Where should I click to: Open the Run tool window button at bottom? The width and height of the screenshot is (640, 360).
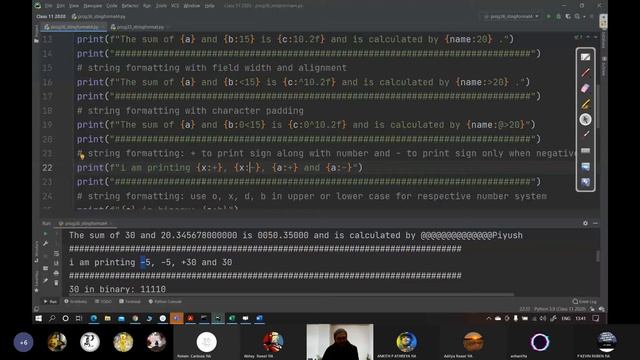pos(51,301)
